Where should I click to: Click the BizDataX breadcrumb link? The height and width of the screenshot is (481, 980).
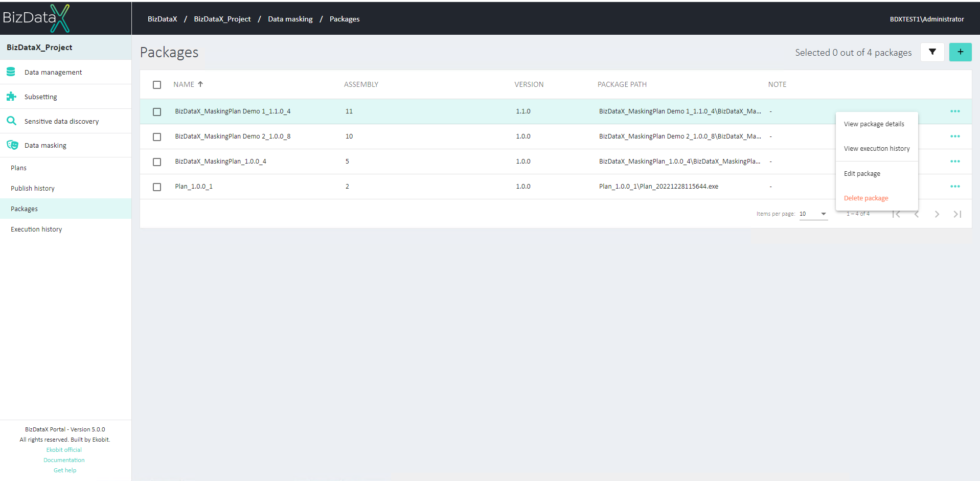163,19
